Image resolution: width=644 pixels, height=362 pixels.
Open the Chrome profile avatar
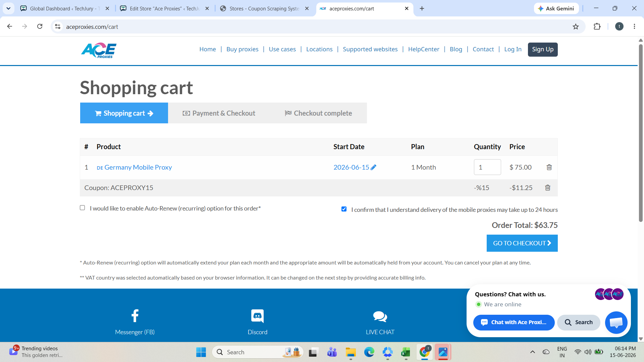coord(619,26)
